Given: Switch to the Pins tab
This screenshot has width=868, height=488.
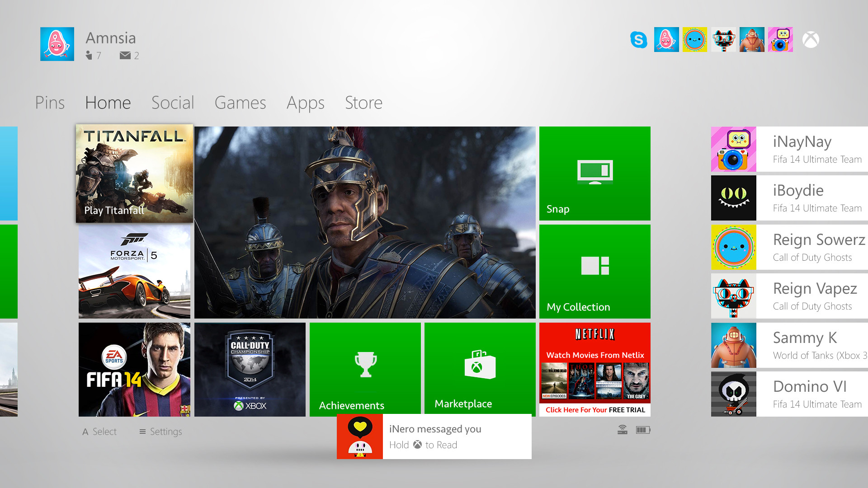Looking at the screenshot, I should pos(50,103).
